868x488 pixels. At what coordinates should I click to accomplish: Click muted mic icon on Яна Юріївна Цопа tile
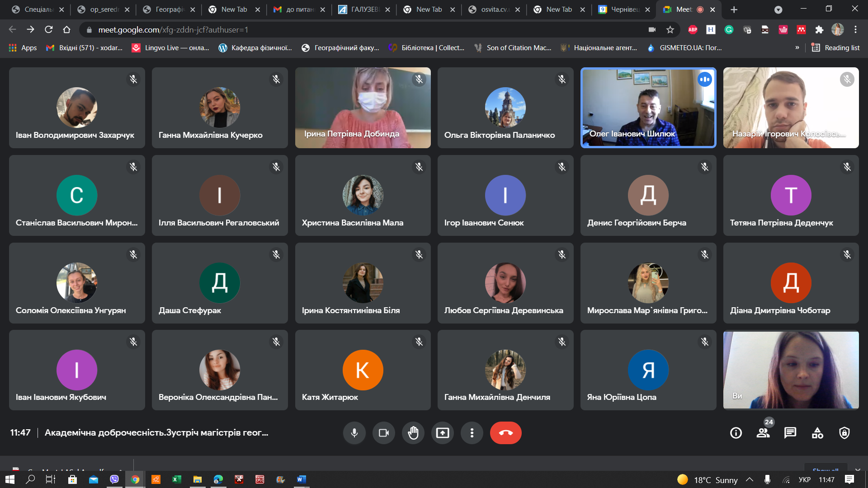705,342
